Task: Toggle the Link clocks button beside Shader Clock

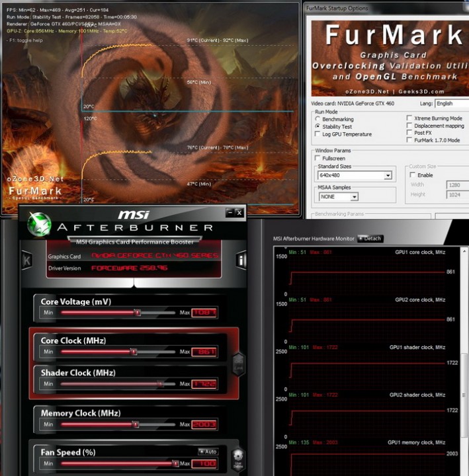Action: 238,364
